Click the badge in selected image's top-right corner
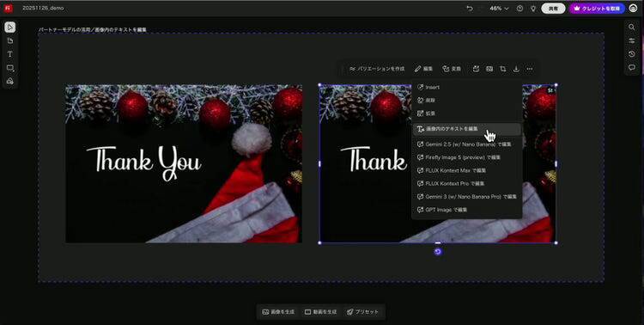The width and height of the screenshot is (644, 325). (x=550, y=90)
